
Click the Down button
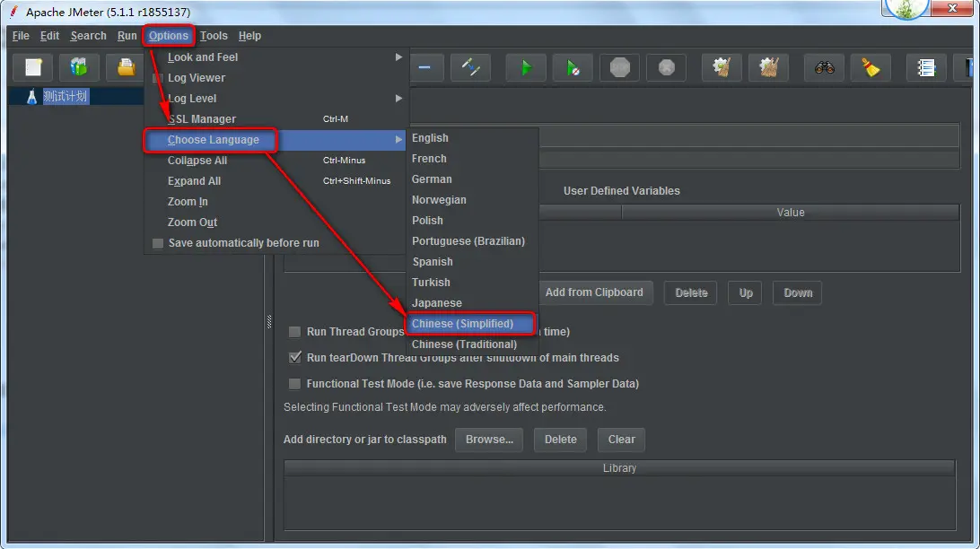[798, 292]
